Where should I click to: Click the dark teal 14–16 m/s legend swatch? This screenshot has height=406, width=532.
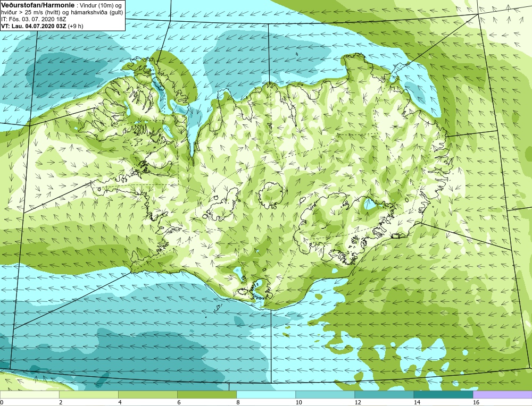[x=443, y=394]
